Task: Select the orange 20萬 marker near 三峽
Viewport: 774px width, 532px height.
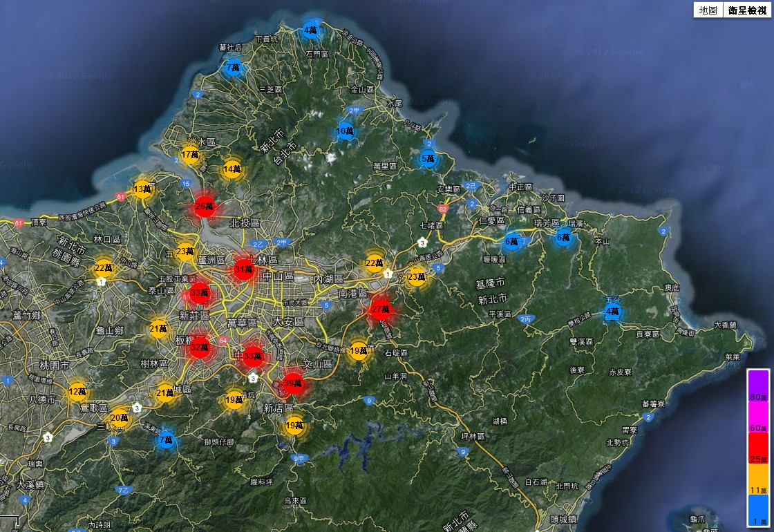Action: tap(120, 417)
